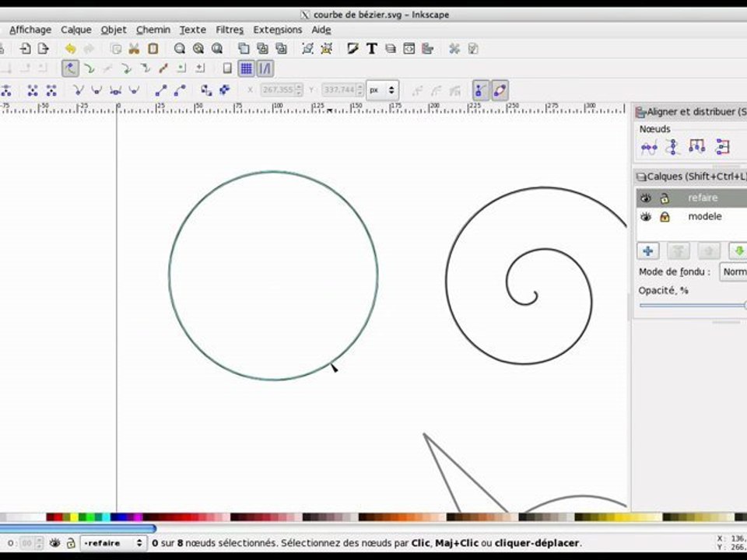Create a clone of the selected object
The height and width of the screenshot is (560, 747).
[x=262, y=48]
